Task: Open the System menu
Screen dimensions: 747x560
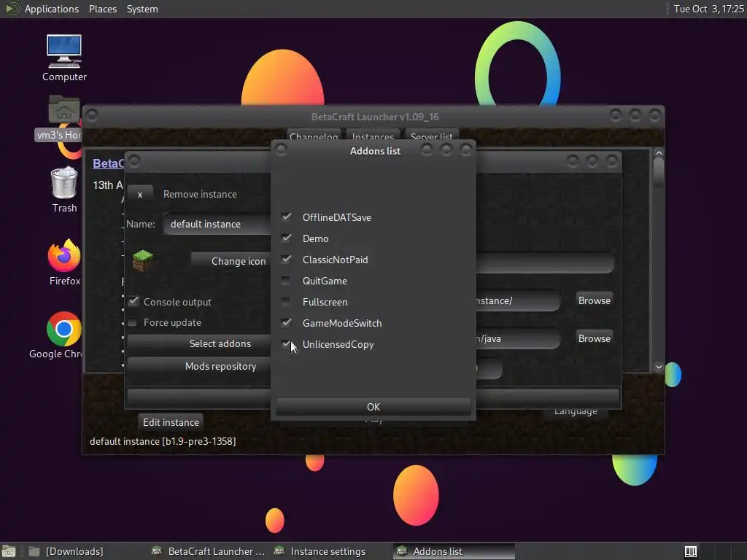Action: click(x=142, y=9)
